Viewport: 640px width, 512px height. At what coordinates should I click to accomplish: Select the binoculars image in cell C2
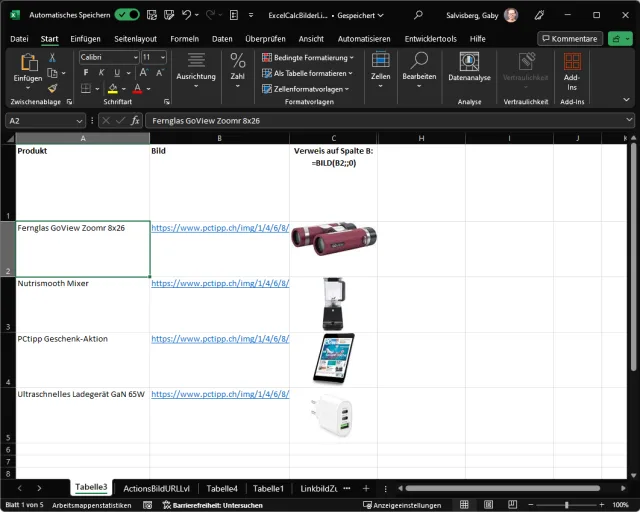(x=332, y=240)
